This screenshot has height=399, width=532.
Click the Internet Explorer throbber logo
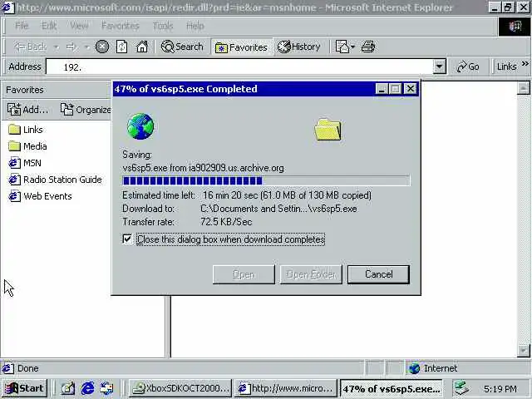point(515,26)
